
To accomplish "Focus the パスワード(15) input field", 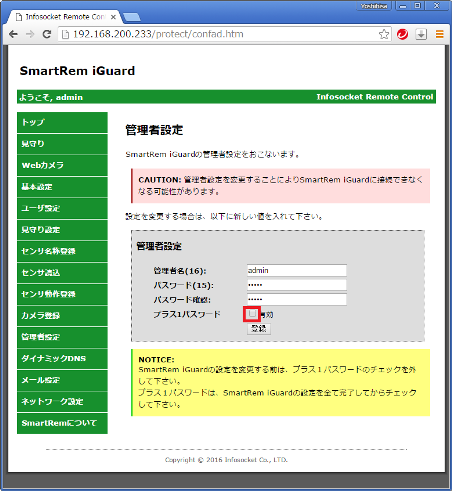I will [x=297, y=285].
